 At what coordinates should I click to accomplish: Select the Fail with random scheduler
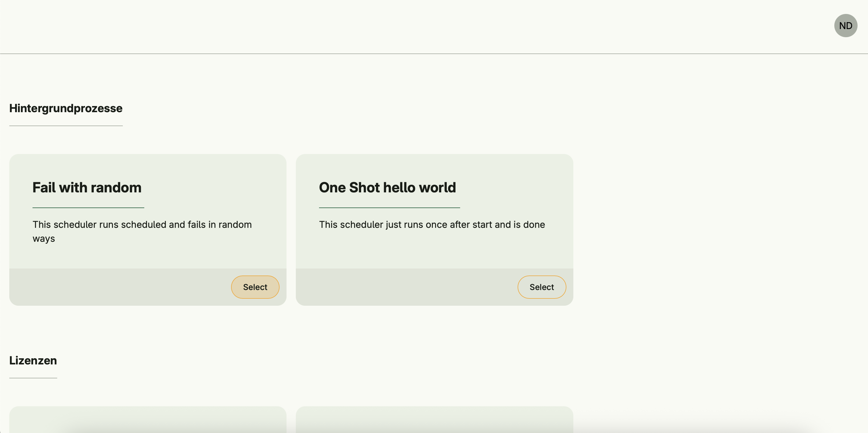255,287
